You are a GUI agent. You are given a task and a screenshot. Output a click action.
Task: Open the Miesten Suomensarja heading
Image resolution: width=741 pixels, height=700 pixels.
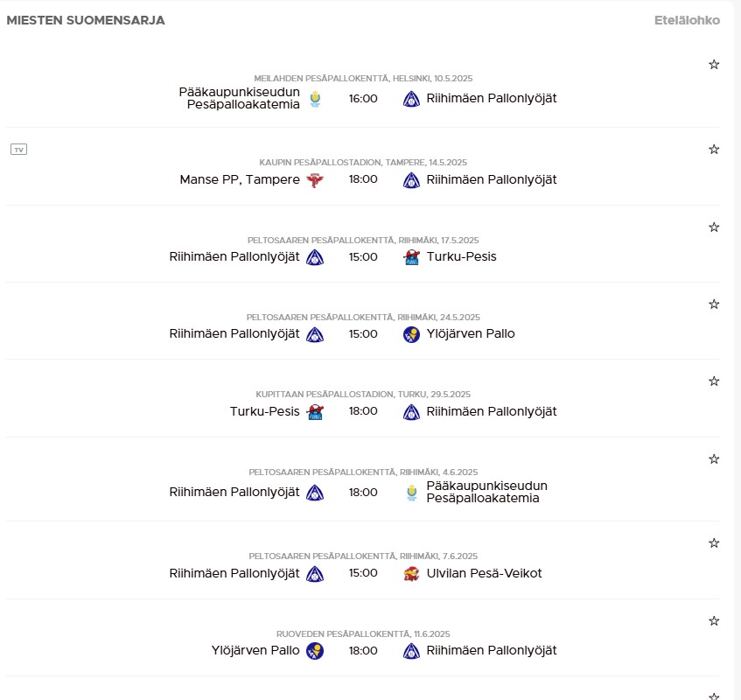(x=86, y=20)
